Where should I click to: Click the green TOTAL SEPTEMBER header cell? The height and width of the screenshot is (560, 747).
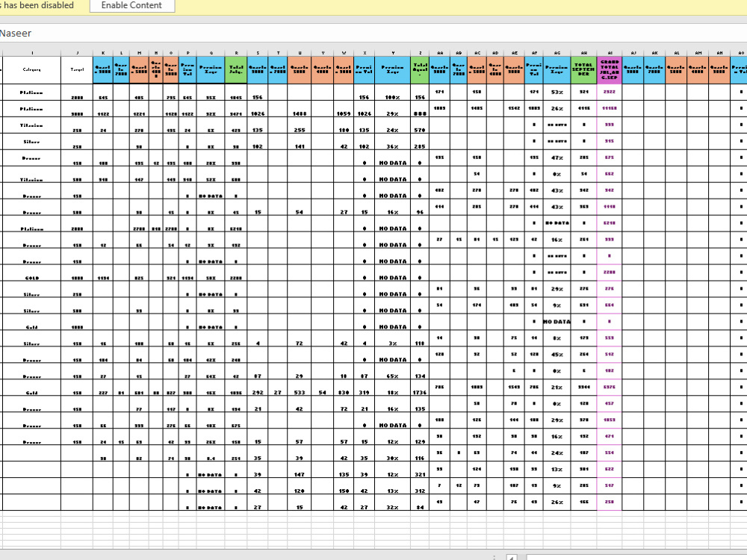tap(583, 70)
